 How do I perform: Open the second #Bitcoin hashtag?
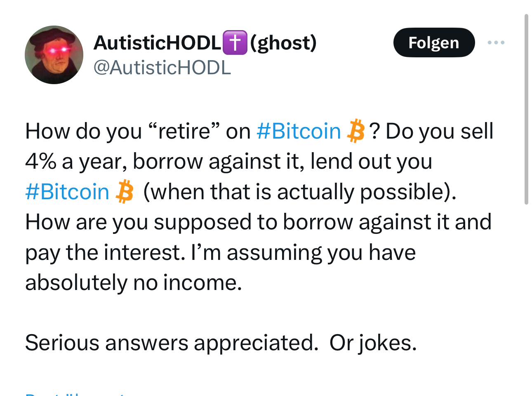(x=67, y=192)
